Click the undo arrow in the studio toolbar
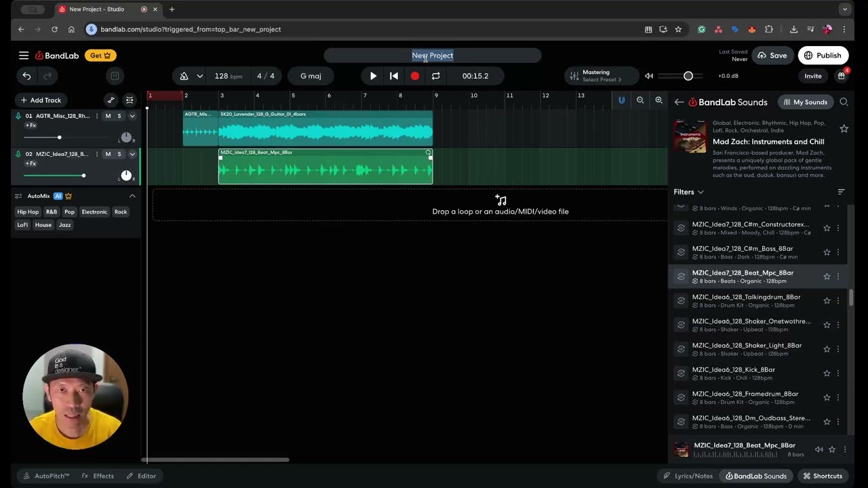This screenshot has height=488, width=868. [x=26, y=76]
